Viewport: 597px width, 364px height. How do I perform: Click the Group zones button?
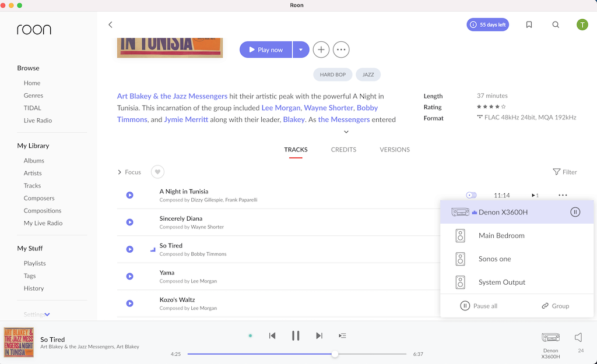pos(556,306)
